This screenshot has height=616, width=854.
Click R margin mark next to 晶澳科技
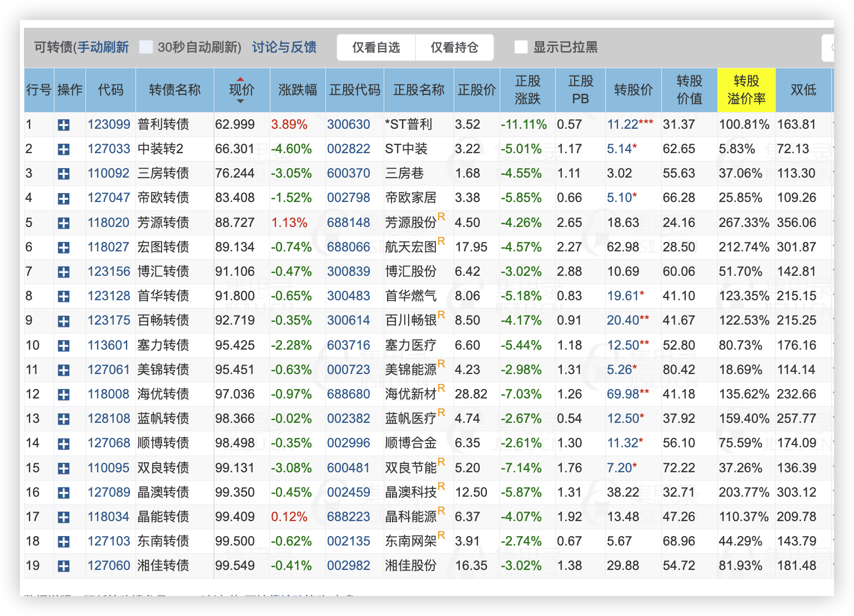tap(441, 486)
